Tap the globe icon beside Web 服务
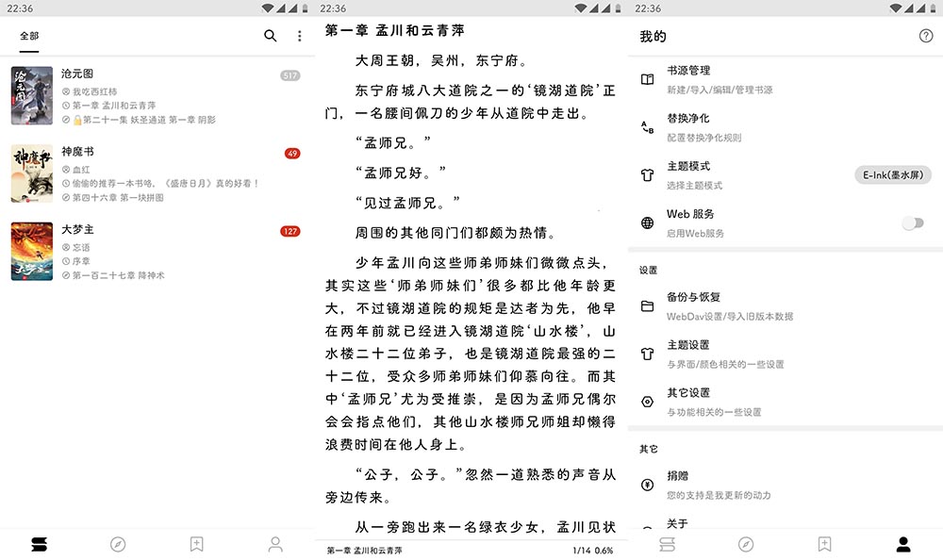The image size is (943, 560). [x=646, y=224]
